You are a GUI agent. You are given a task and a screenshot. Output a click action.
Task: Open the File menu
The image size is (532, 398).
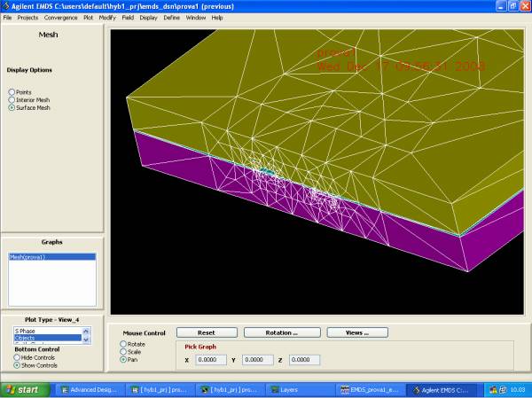click(x=7, y=18)
